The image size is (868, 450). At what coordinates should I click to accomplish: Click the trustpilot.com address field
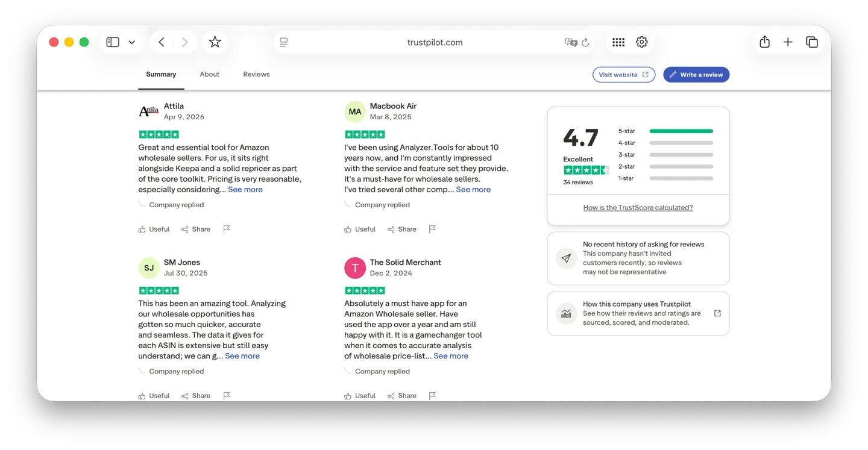click(435, 42)
